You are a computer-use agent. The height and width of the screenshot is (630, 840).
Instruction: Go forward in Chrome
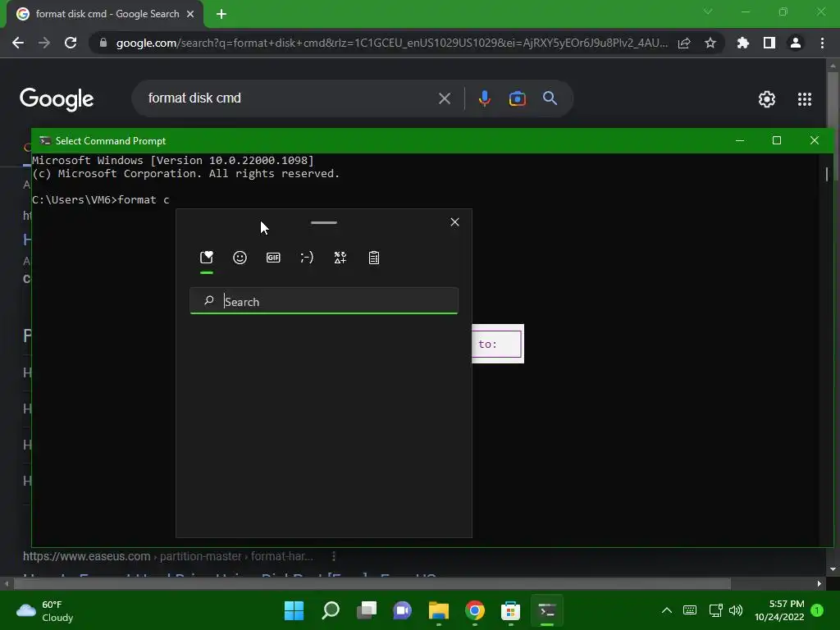coord(44,43)
